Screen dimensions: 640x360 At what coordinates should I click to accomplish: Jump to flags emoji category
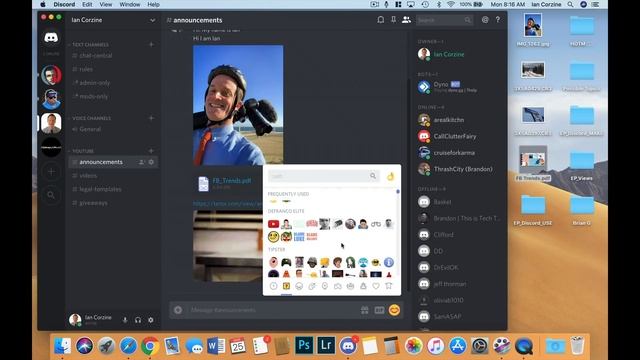pos(389,286)
